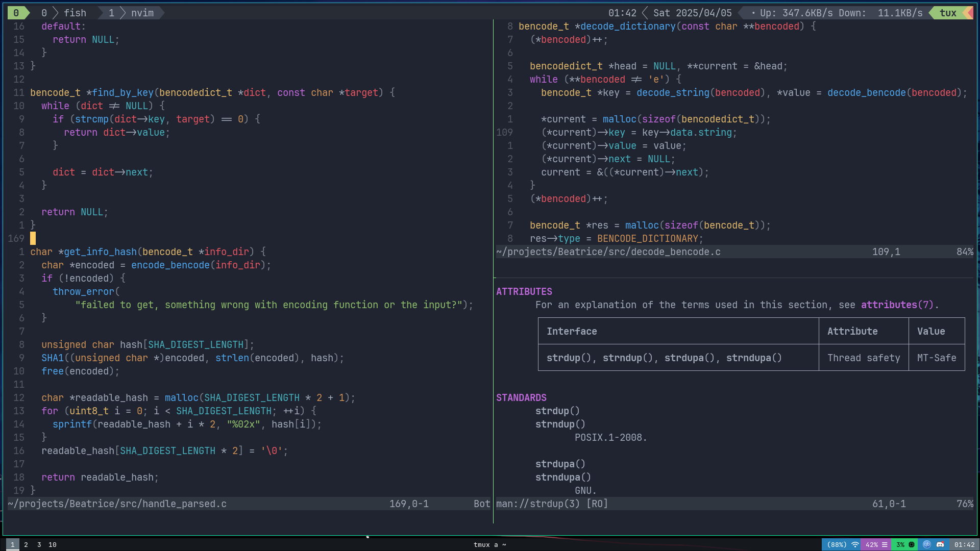Switch to workspace 10
980x551 pixels.
pyautogui.click(x=53, y=545)
